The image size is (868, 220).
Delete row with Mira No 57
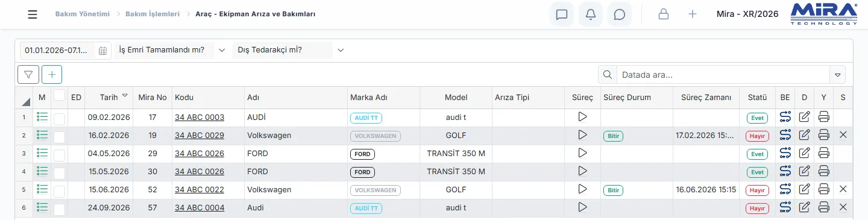(843, 207)
